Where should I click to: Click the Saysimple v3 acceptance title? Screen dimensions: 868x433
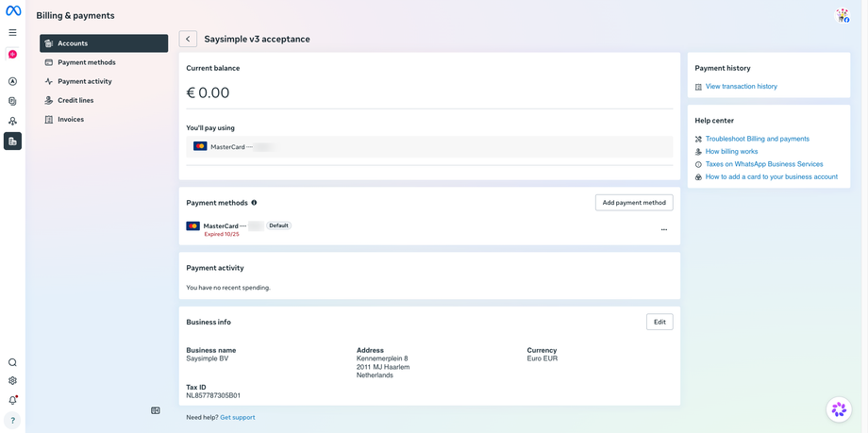tap(257, 39)
